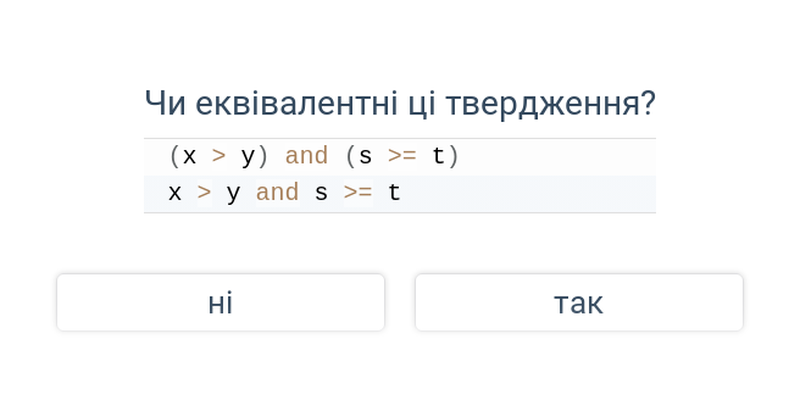The width and height of the screenshot is (800, 400).
Task: Answer with the 'так' button
Action: (579, 303)
